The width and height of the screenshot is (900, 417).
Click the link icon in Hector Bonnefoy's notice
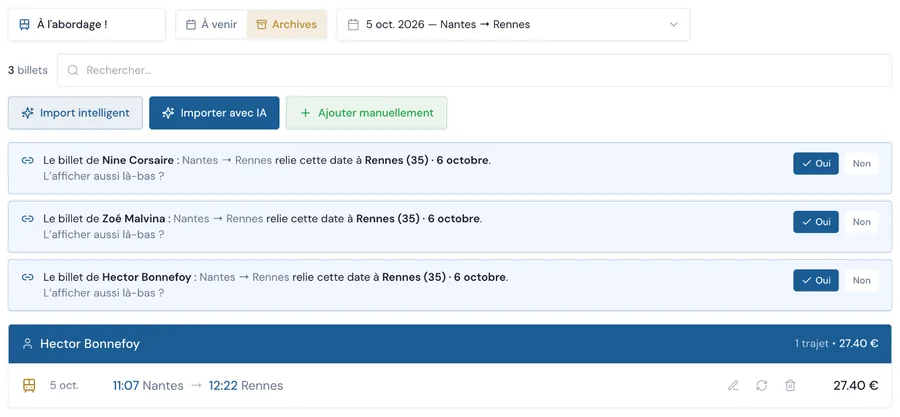pyautogui.click(x=28, y=278)
